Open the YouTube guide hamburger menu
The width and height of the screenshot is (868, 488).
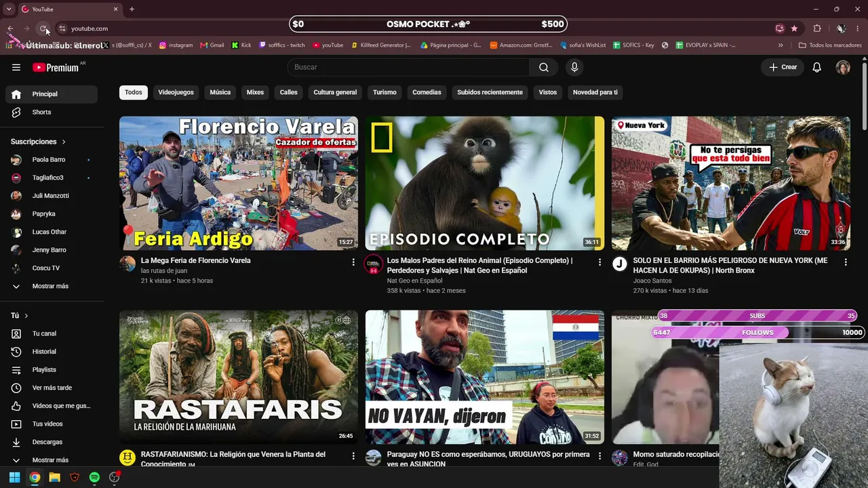click(x=16, y=67)
